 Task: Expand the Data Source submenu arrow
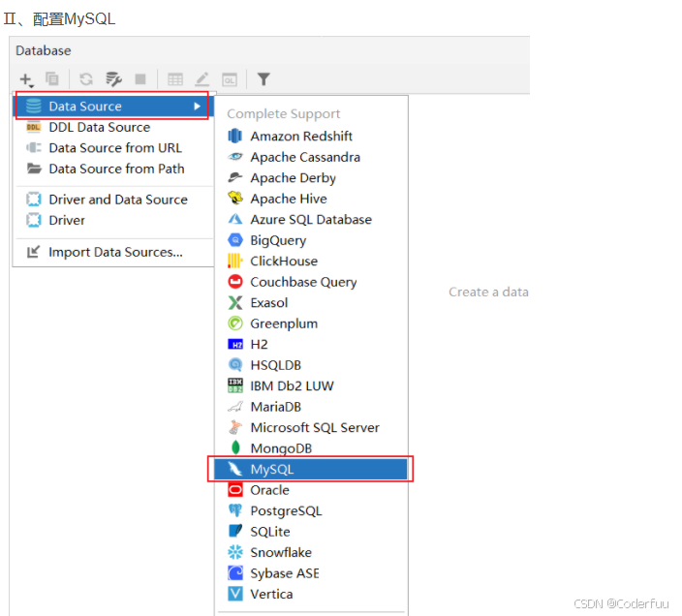pos(197,107)
